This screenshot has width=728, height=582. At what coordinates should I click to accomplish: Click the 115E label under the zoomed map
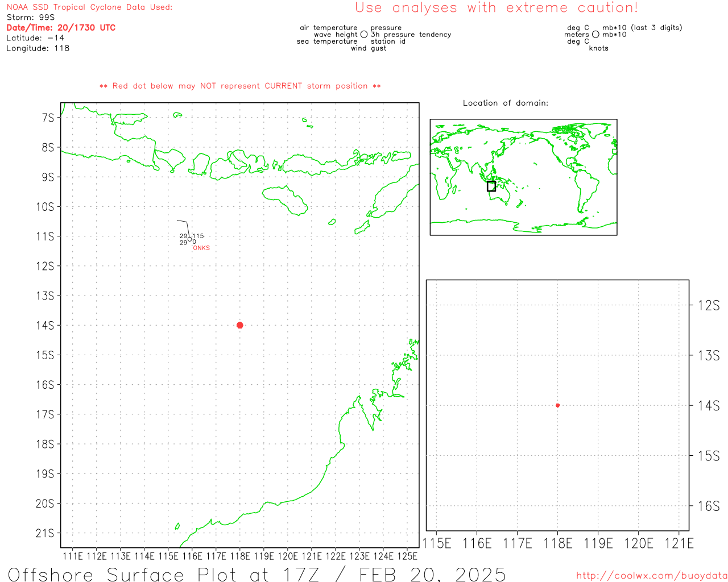tap(436, 543)
